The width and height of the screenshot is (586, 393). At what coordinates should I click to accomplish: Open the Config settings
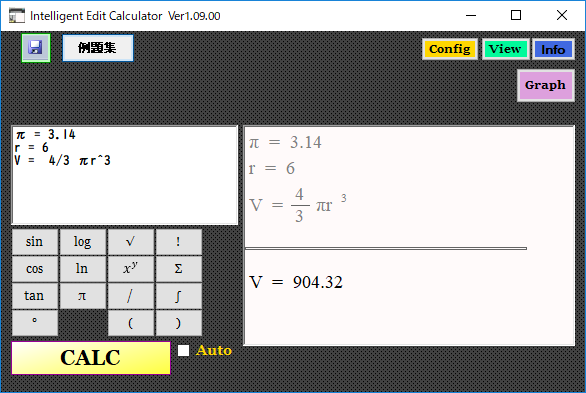(450, 49)
